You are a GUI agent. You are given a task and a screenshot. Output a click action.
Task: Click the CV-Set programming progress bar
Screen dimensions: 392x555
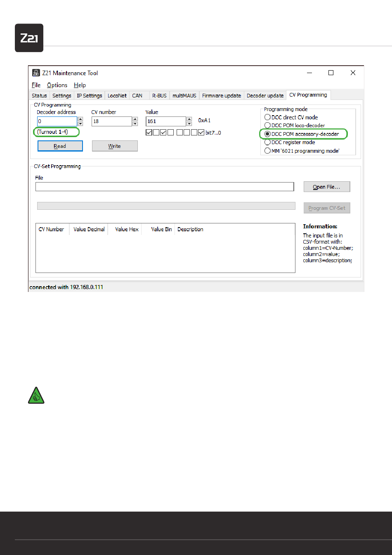[166, 206]
